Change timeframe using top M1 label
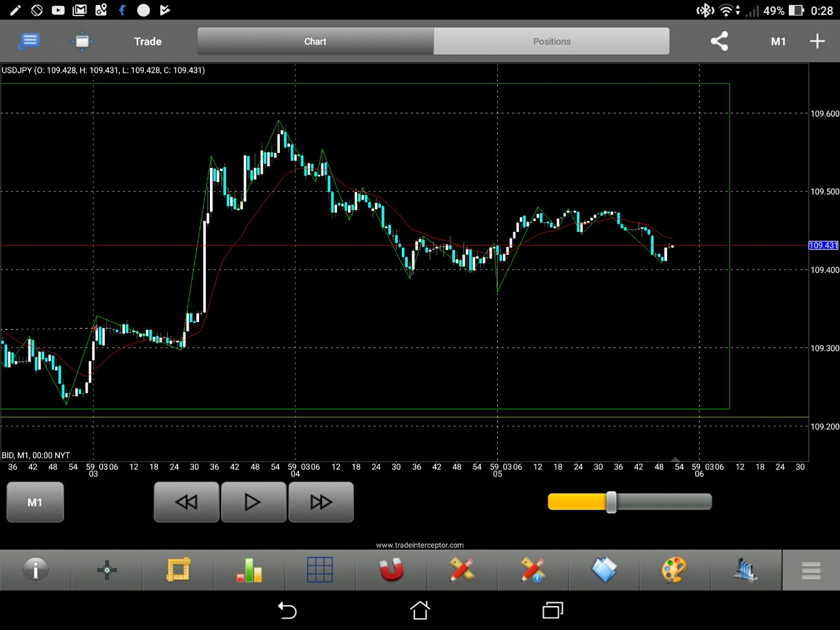 778,41
